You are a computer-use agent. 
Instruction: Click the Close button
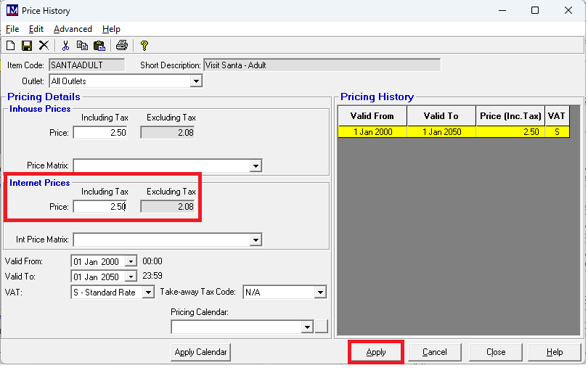coord(496,352)
